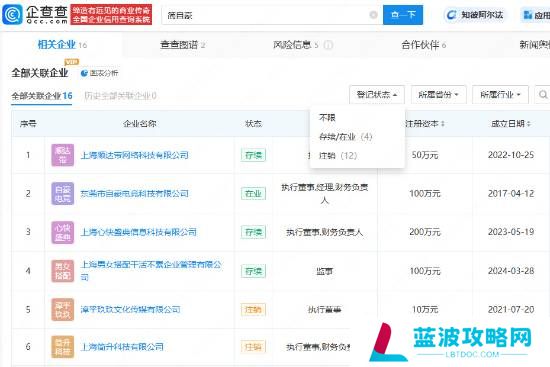Click the 监事 role cell in row 4
The image size is (550, 367).
click(324, 271)
